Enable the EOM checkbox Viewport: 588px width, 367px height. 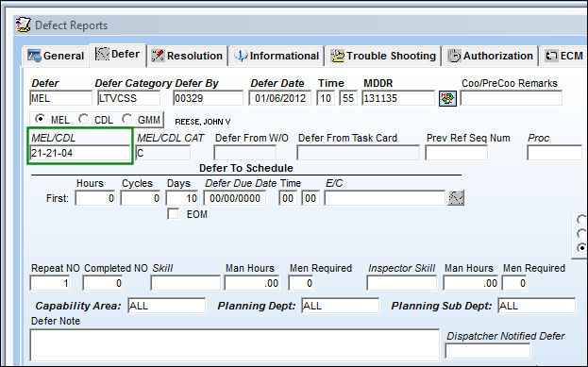coord(173,214)
